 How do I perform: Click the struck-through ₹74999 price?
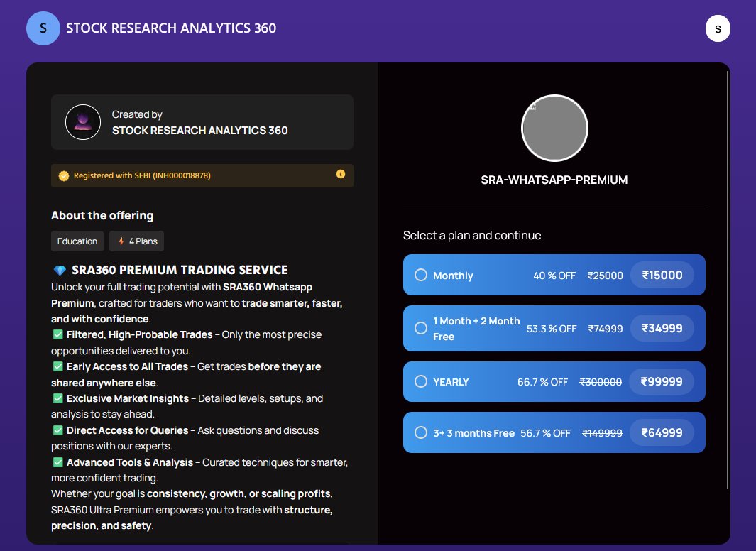click(x=605, y=329)
